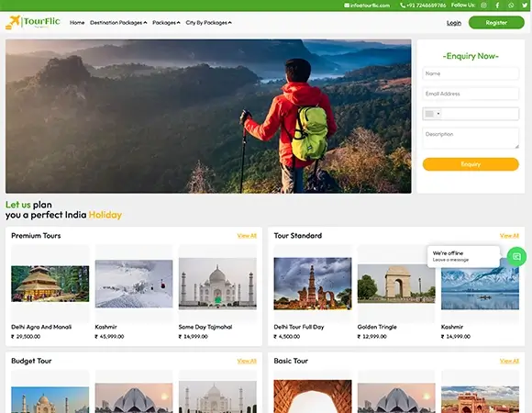Open Delhi Agra And Manali tour thumbnail

tap(50, 284)
